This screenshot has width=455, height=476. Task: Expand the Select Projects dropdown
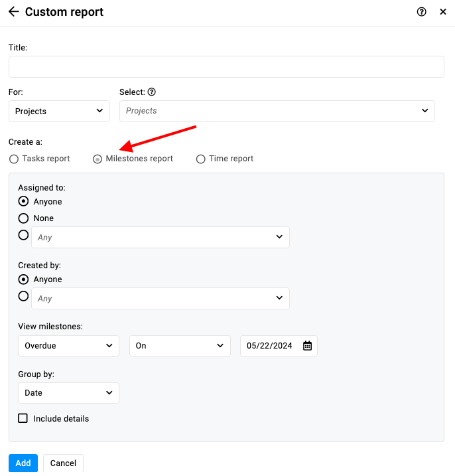(x=277, y=111)
